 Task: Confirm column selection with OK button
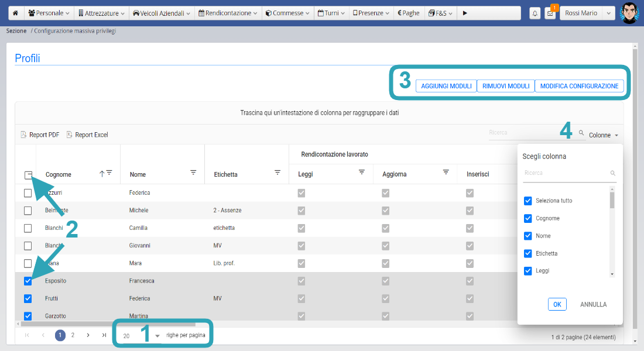pyautogui.click(x=557, y=304)
